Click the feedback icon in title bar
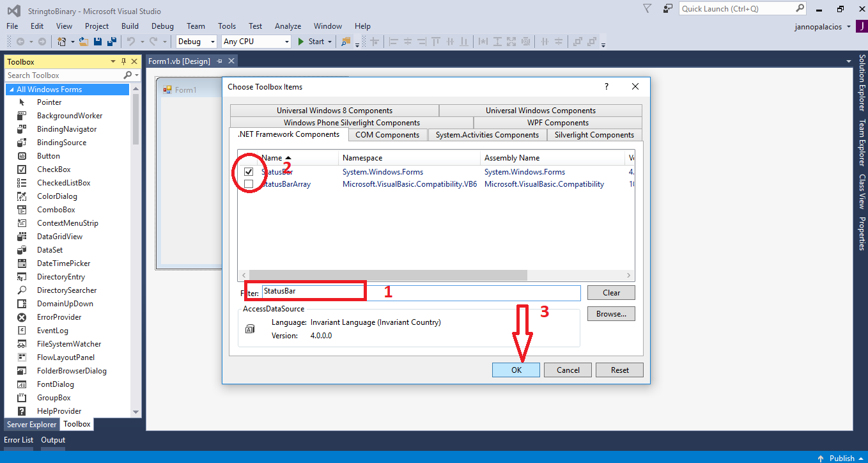The height and width of the screenshot is (463, 868). pos(668,9)
